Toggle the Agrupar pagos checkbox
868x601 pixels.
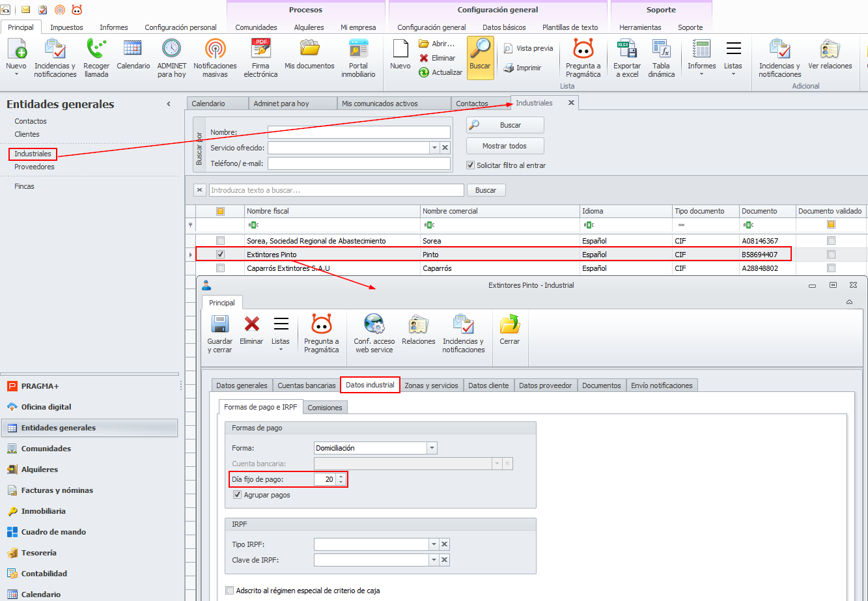[238, 495]
